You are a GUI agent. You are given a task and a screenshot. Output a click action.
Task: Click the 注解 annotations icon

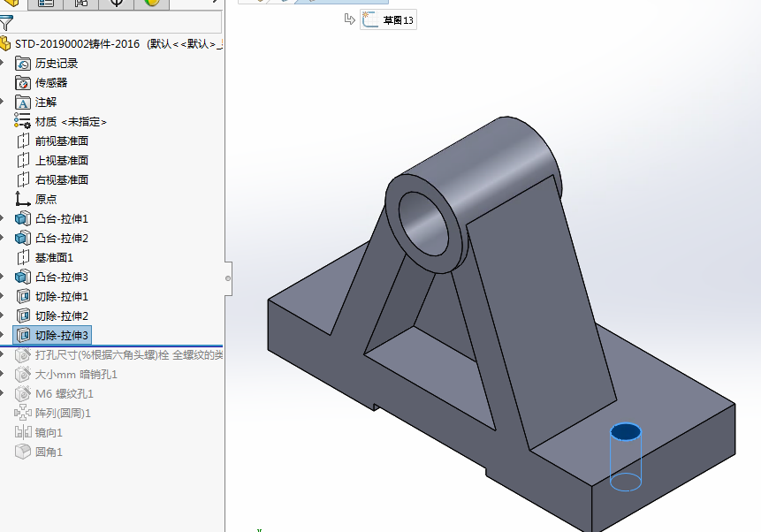click(23, 102)
